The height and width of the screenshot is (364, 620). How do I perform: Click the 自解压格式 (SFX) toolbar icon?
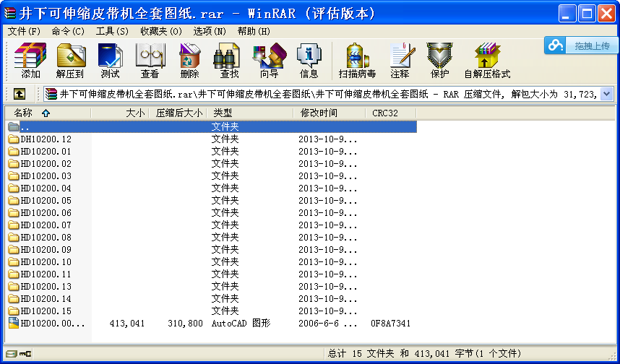[x=487, y=59]
